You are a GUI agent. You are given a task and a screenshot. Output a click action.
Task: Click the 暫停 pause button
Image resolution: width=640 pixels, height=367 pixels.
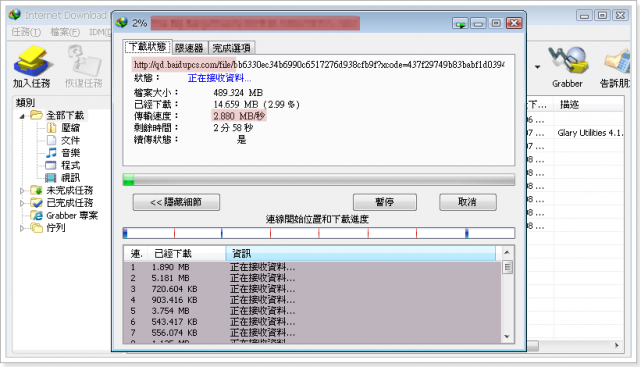[384, 202]
